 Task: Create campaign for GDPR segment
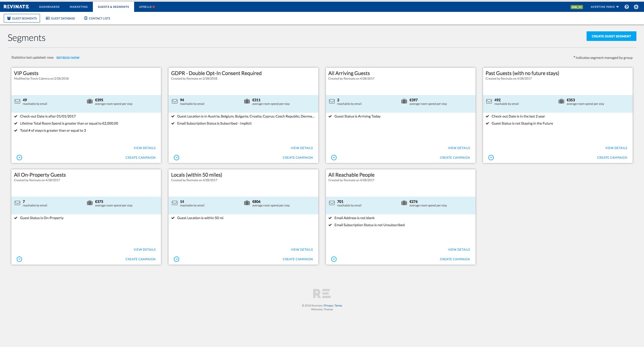click(298, 157)
